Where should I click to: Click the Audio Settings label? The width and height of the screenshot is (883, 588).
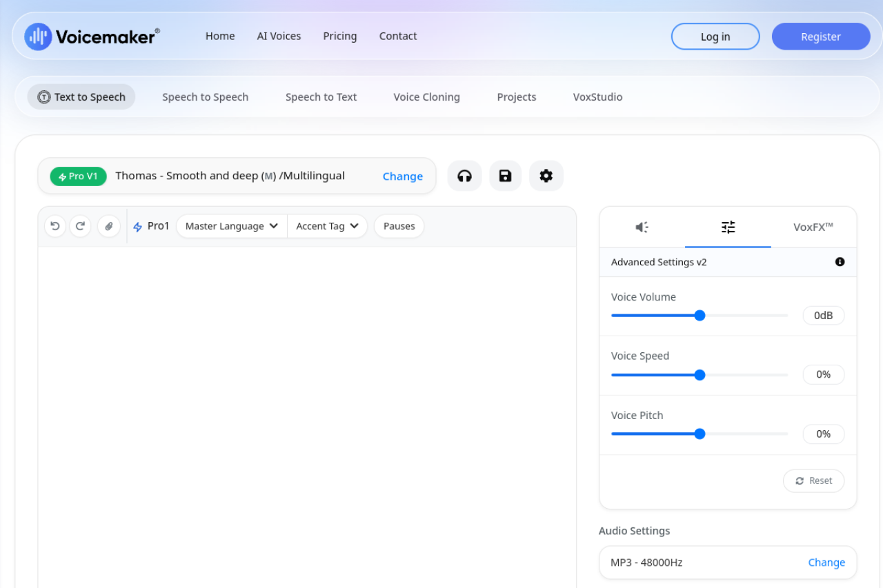point(635,531)
